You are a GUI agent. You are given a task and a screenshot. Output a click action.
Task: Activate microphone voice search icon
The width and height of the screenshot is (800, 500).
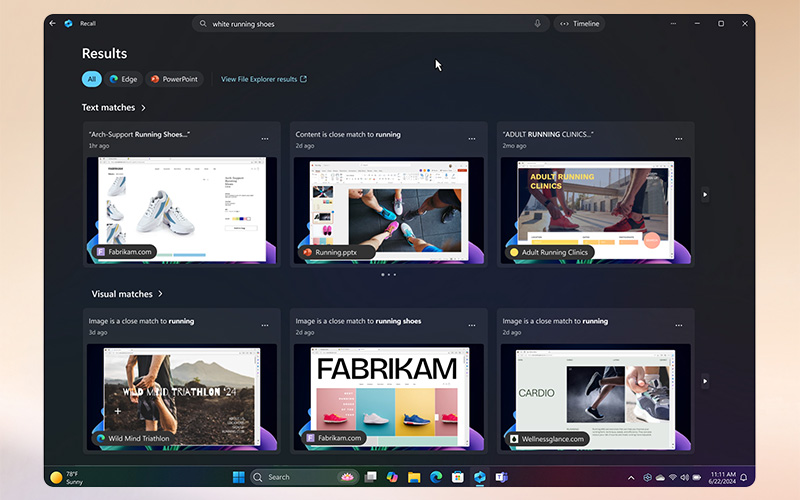537,23
